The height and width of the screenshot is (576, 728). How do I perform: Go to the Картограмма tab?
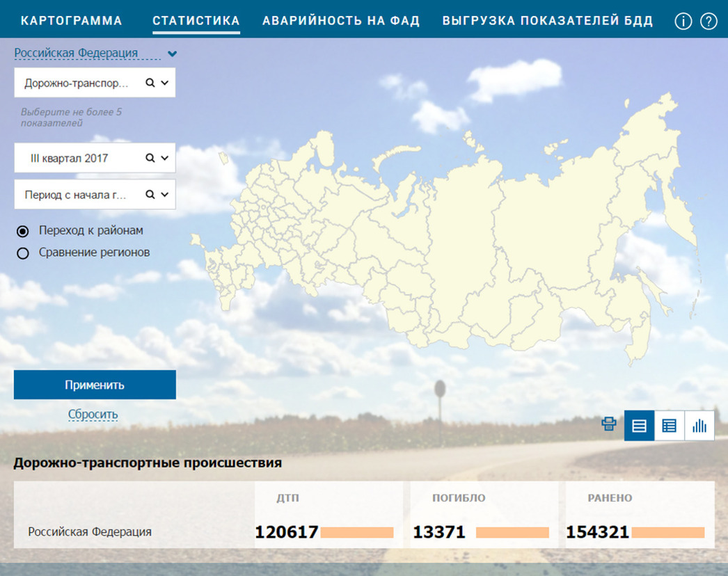(72, 21)
